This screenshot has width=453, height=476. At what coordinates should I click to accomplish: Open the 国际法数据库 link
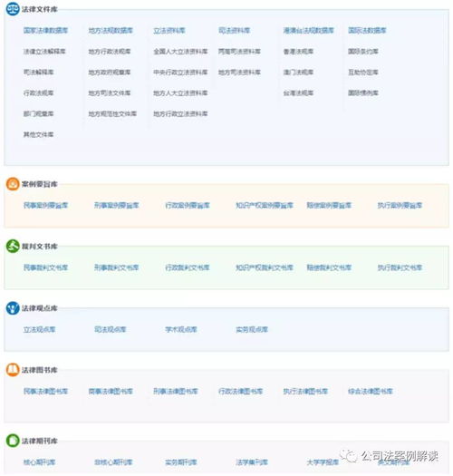(x=367, y=30)
